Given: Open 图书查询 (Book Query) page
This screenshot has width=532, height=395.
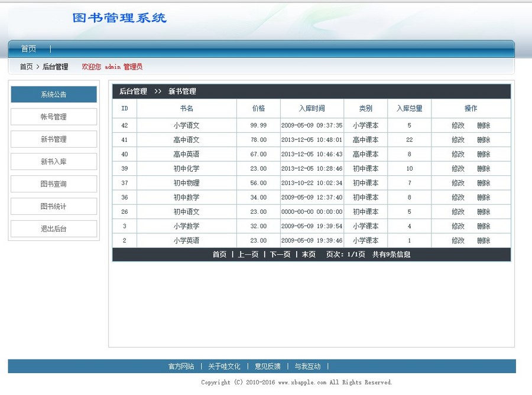Looking at the screenshot, I should (53, 184).
